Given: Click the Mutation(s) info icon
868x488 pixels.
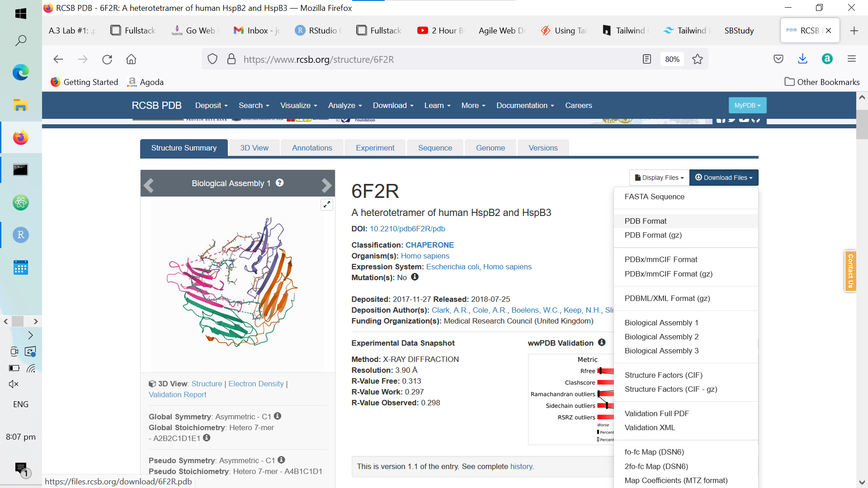Looking at the screenshot, I should 415,277.
